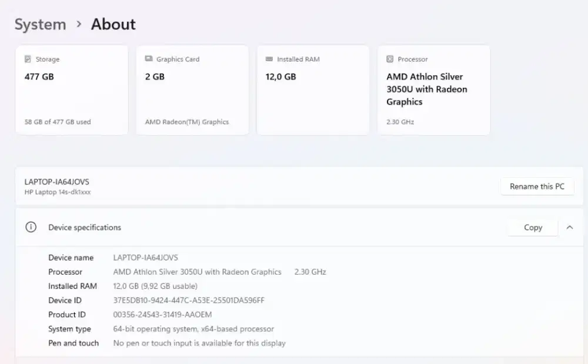Viewport: 588px width, 364px height.
Task: Click the Installed RAM chip icon
Action: [x=269, y=59]
